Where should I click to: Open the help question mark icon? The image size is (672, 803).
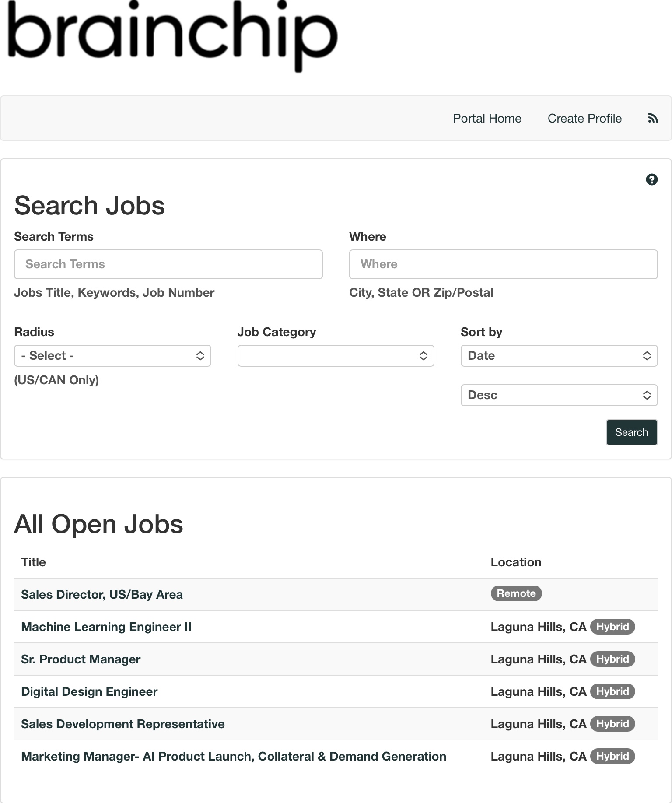(x=651, y=179)
